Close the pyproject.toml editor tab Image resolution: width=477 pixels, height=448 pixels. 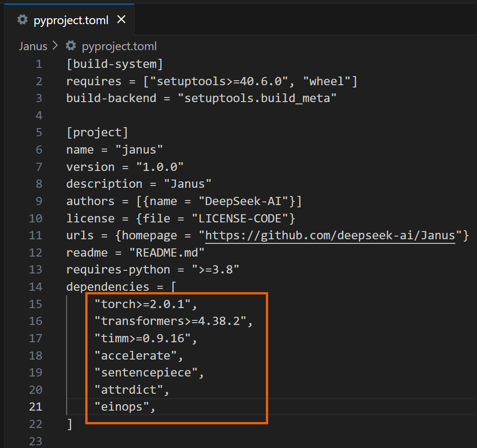[122, 20]
